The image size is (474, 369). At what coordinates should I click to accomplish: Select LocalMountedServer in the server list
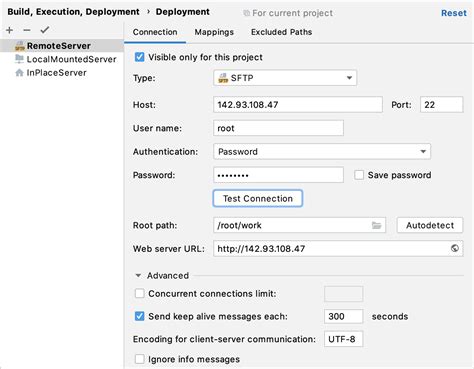pos(62,59)
